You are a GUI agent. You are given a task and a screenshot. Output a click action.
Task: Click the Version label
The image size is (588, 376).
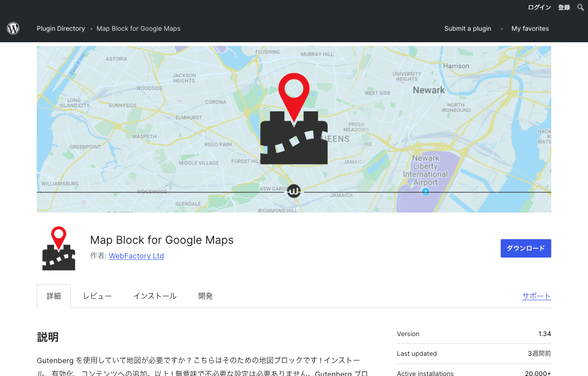pyautogui.click(x=408, y=334)
